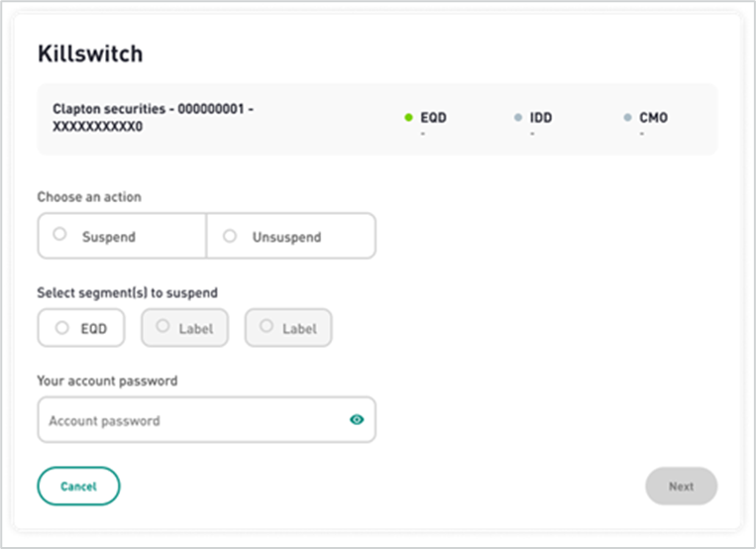
Task: Click the green EQD status dot
Action: tap(408, 117)
